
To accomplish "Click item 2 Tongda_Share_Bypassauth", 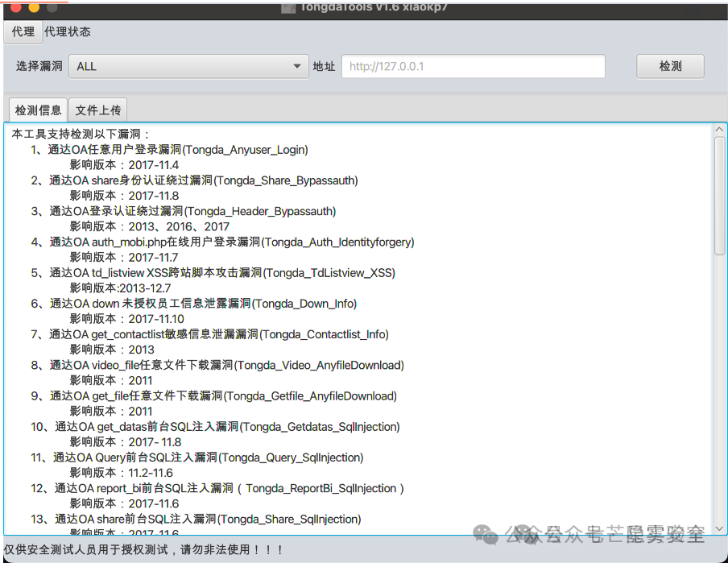I will pyautogui.click(x=195, y=180).
